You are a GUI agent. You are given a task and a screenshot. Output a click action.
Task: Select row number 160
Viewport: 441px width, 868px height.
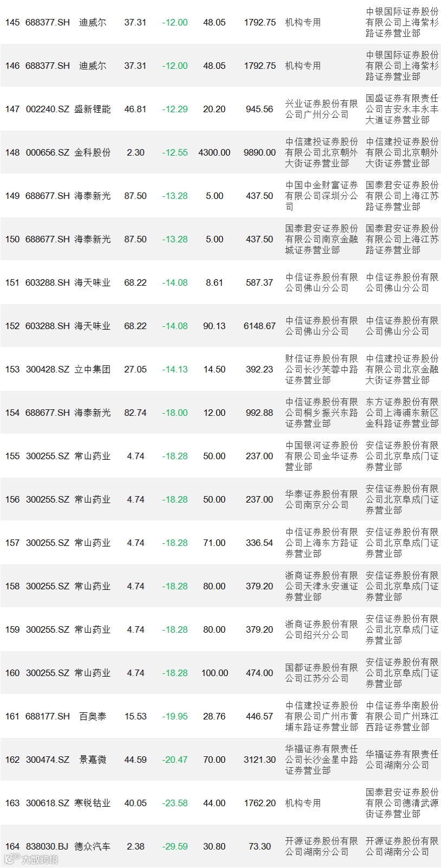click(x=12, y=673)
